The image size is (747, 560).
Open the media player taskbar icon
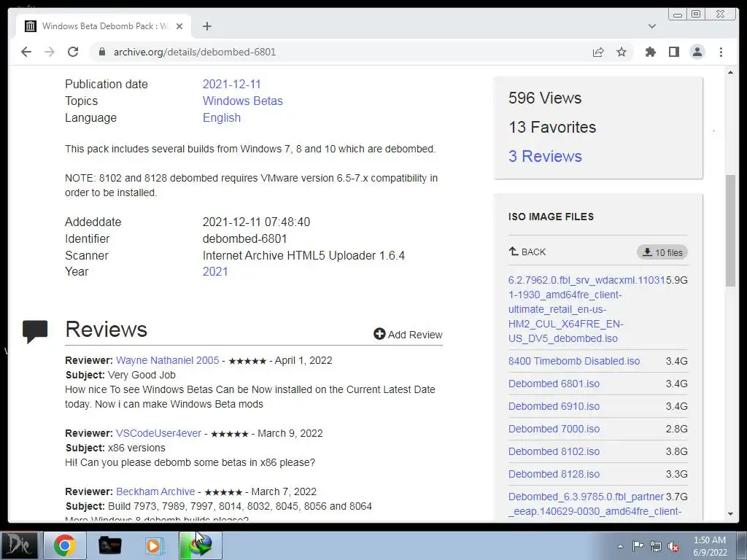(x=155, y=545)
